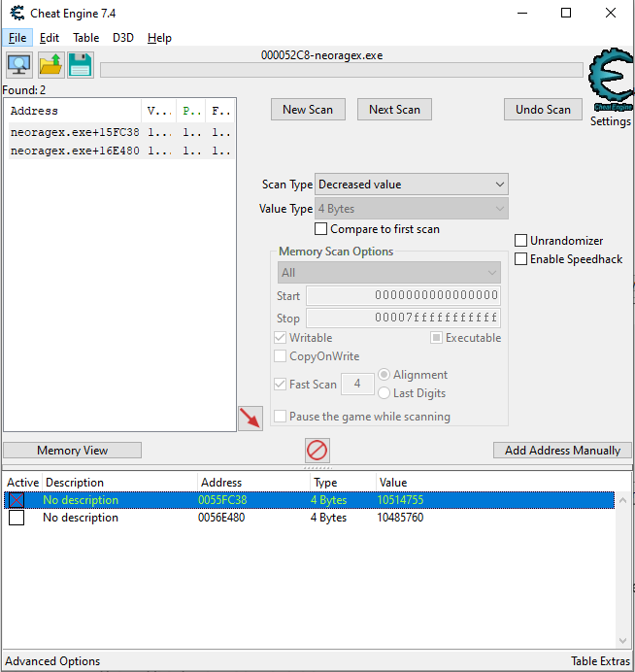Toggle the CopyOnWrite checkbox
This screenshot has width=635, height=672.
pyautogui.click(x=281, y=356)
